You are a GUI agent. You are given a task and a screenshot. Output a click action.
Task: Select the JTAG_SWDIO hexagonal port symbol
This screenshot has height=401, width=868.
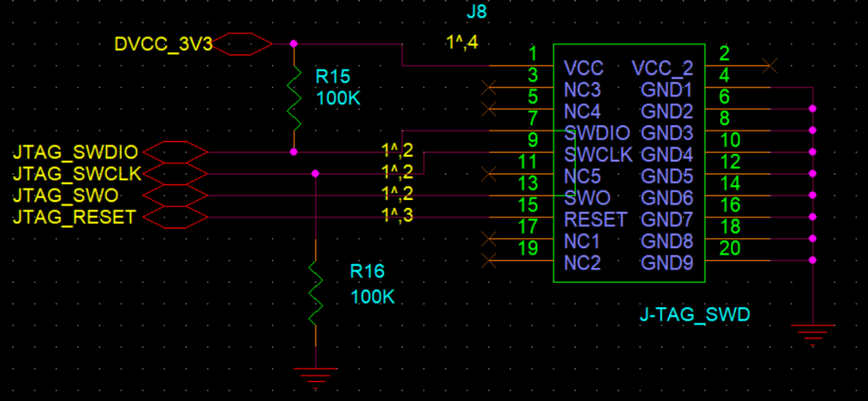click(176, 151)
